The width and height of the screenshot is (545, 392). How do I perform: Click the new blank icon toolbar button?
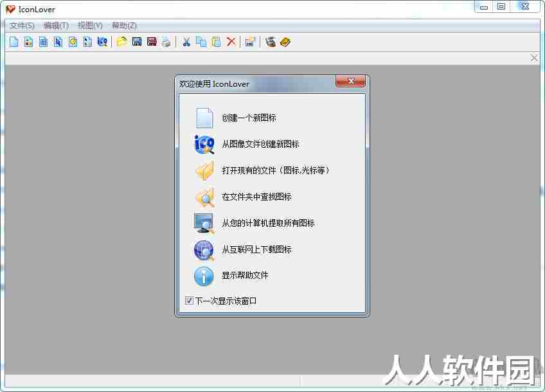click(14, 42)
